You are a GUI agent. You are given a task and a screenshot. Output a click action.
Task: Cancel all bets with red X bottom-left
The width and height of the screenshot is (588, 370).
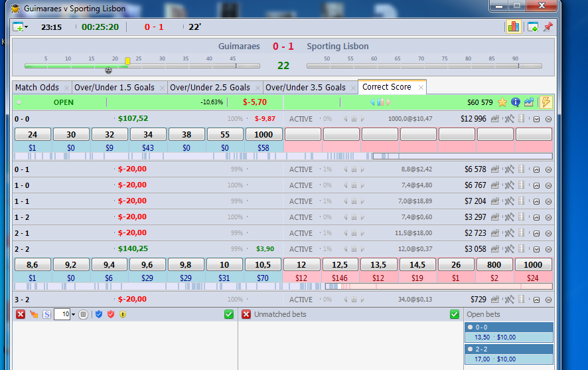(21, 314)
